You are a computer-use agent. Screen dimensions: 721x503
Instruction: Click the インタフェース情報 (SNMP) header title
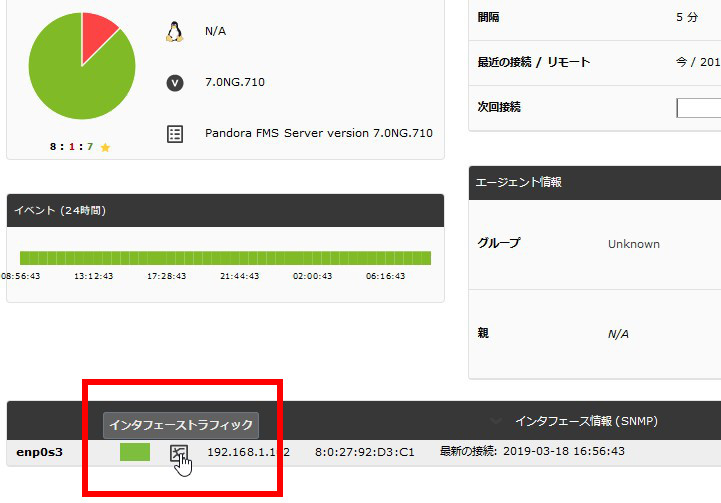(586, 421)
